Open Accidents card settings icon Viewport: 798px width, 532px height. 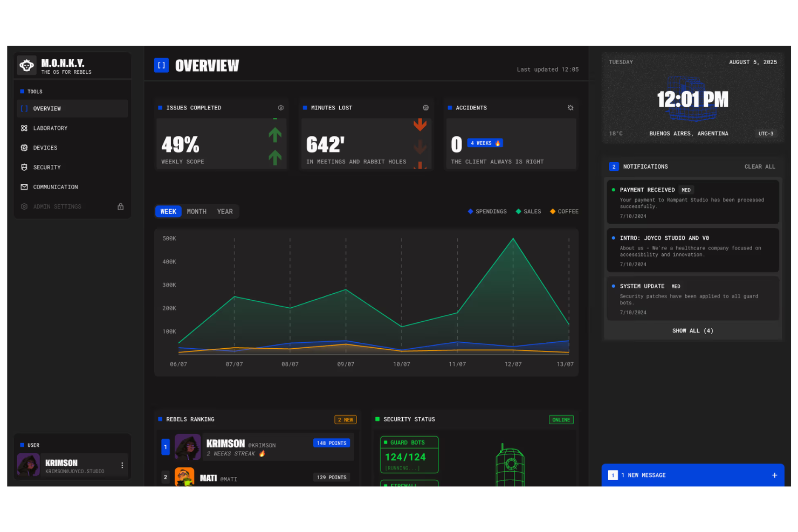[x=570, y=108]
